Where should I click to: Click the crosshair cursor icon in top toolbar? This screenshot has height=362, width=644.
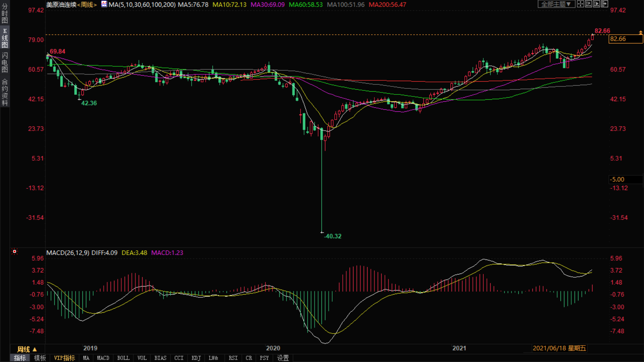(x=581, y=4)
